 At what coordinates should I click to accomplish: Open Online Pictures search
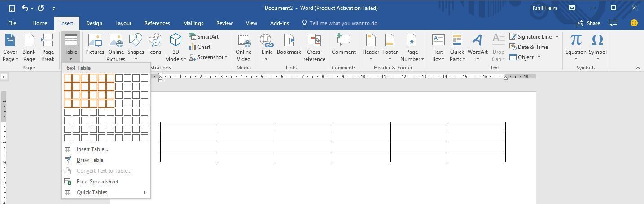(116, 48)
